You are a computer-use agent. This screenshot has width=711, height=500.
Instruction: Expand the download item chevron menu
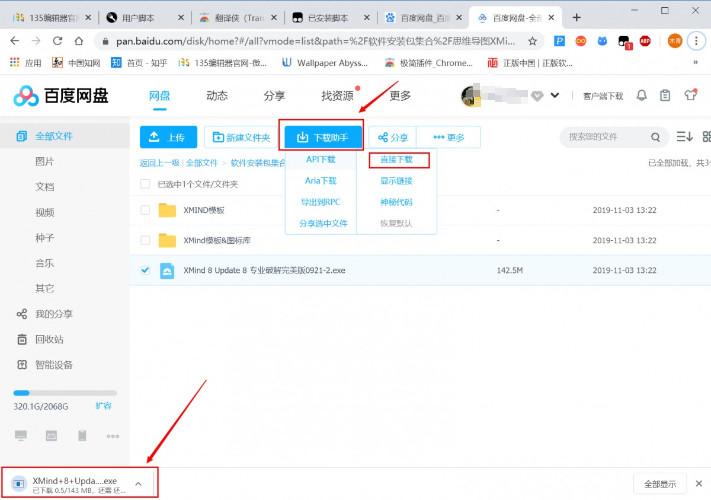[x=138, y=484]
